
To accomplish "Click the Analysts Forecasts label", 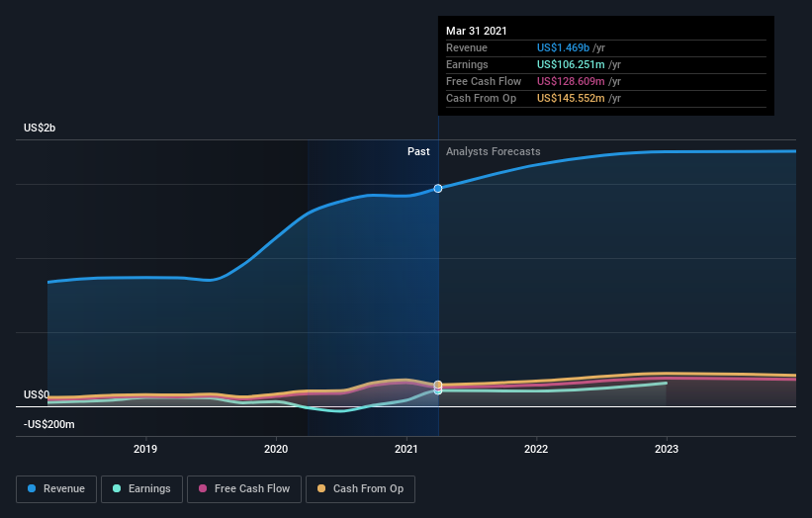I will pos(493,151).
